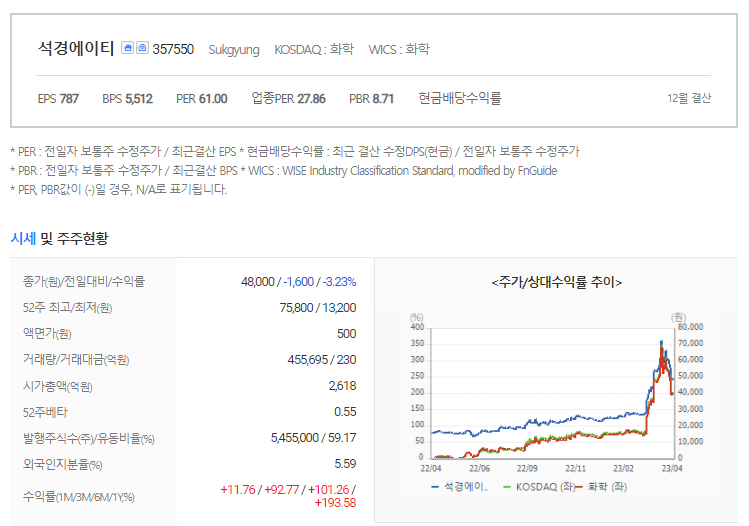Click the 수익률(1M/3M/6M/1Y,%) row label
Viewport: 749px width, 526px height.
78,497
